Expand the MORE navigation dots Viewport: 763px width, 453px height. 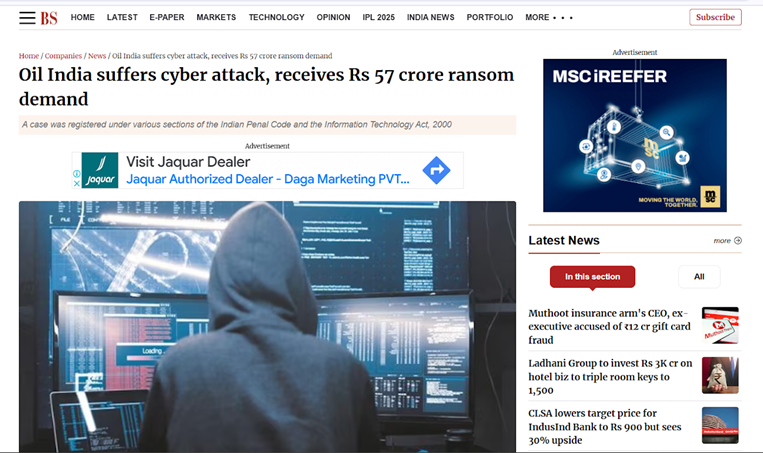click(563, 18)
